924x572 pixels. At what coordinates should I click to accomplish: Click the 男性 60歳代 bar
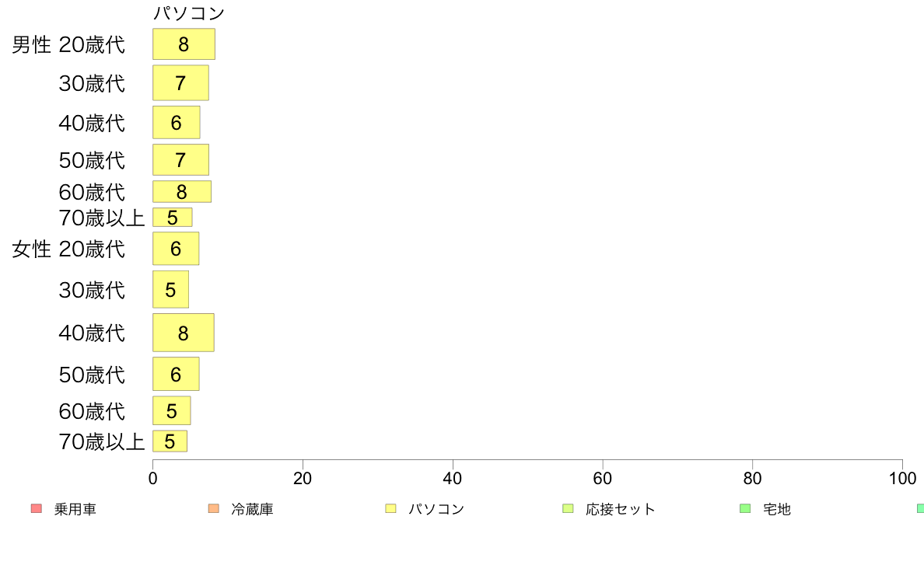[181, 191]
